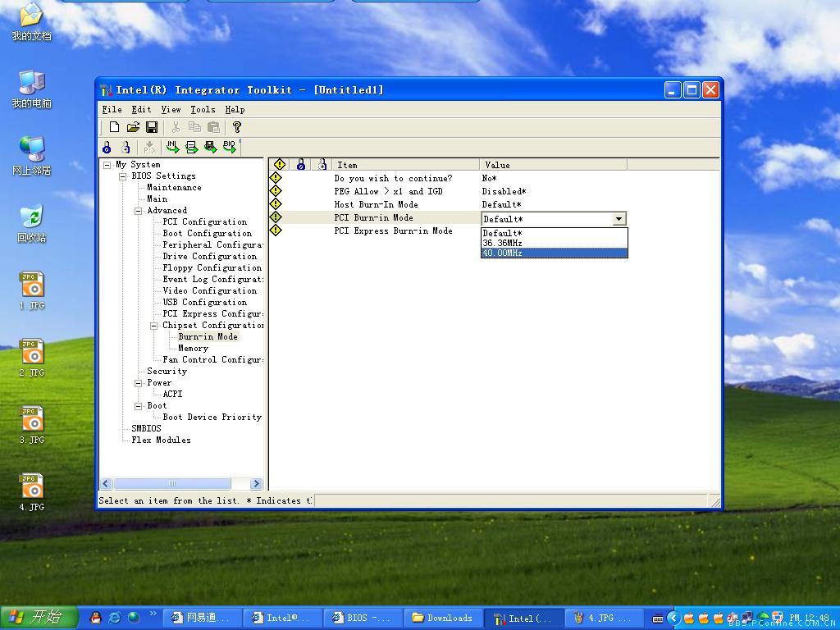
Task: Switch to the BIOS taskbar window
Action: click(362, 618)
